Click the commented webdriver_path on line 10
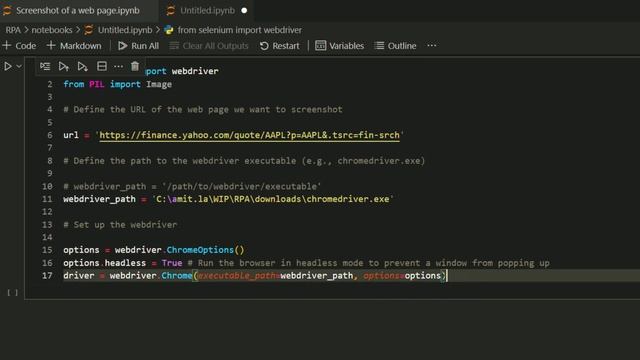This screenshot has width=640, height=360. point(192,186)
